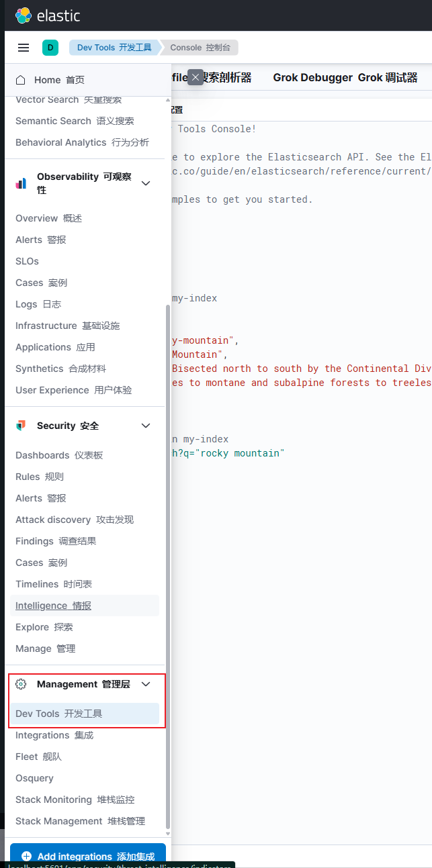Close the navigation flyout with X
The image size is (432, 868).
[196, 77]
